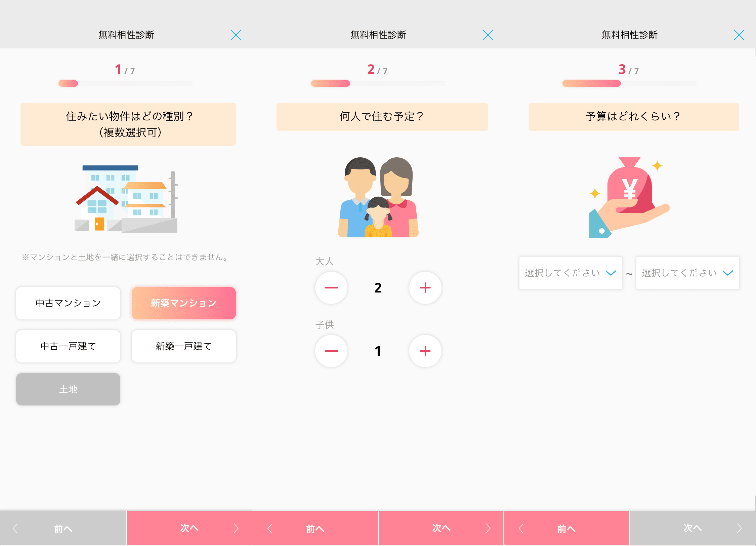
Task: Toggle the 中古マンション option
Action: point(68,303)
